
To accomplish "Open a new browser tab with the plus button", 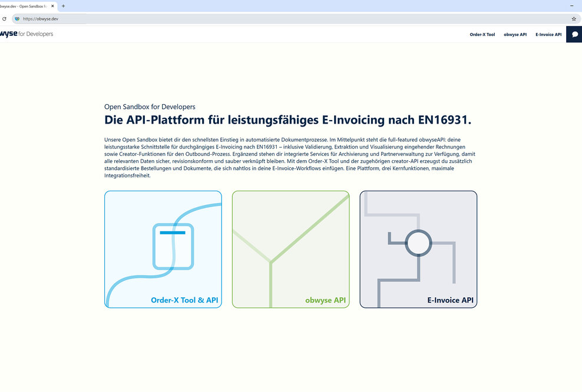I will (63, 5).
